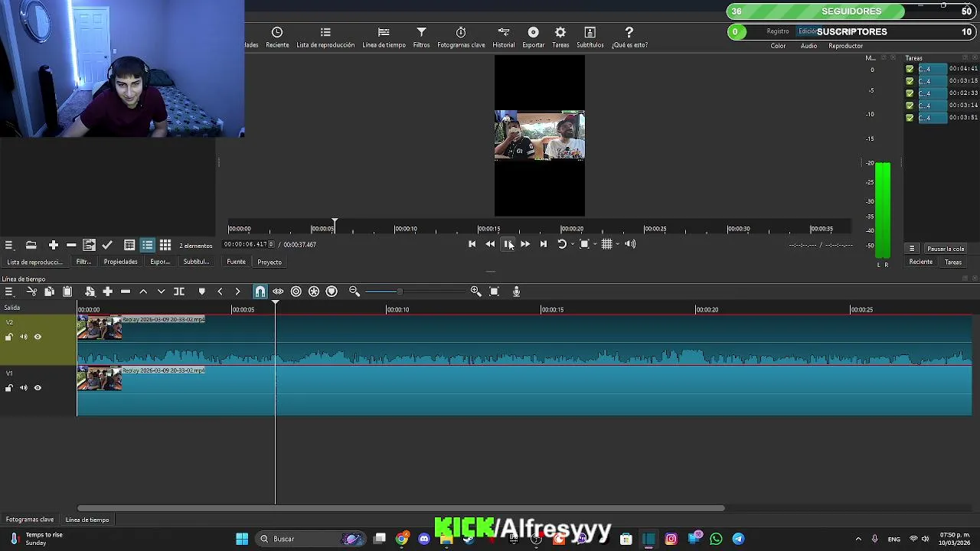Open the playlist hamburger menu
The image size is (980, 551).
[x=8, y=245]
